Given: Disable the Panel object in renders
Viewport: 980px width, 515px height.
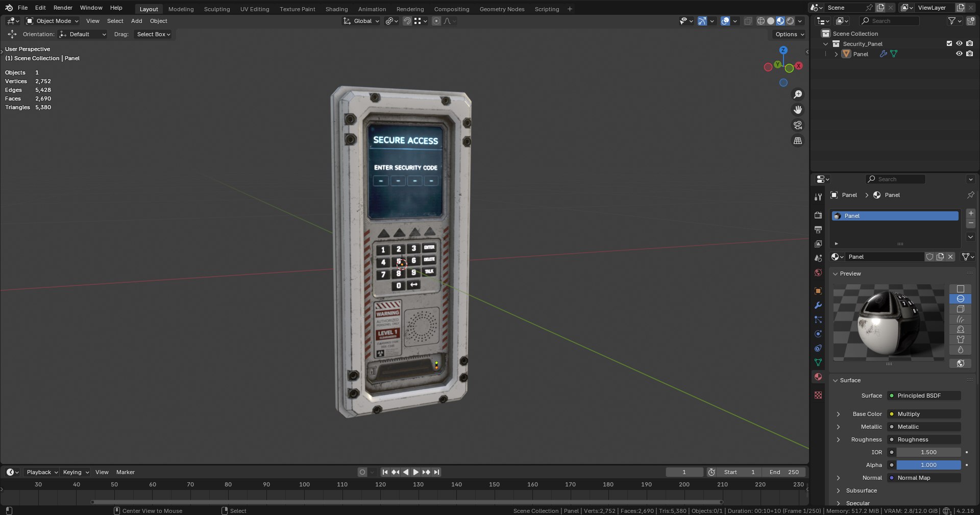Looking at the screenshot, I should (x=969, y=54).
